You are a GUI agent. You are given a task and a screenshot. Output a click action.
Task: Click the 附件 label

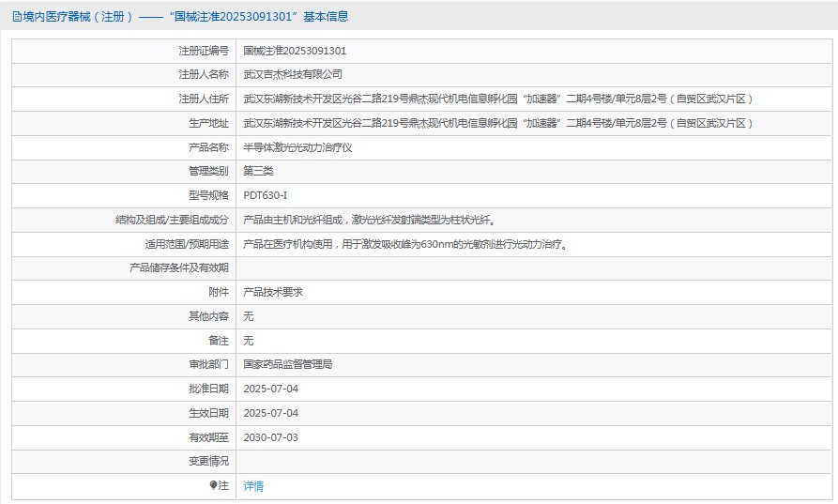coord(219,292)
